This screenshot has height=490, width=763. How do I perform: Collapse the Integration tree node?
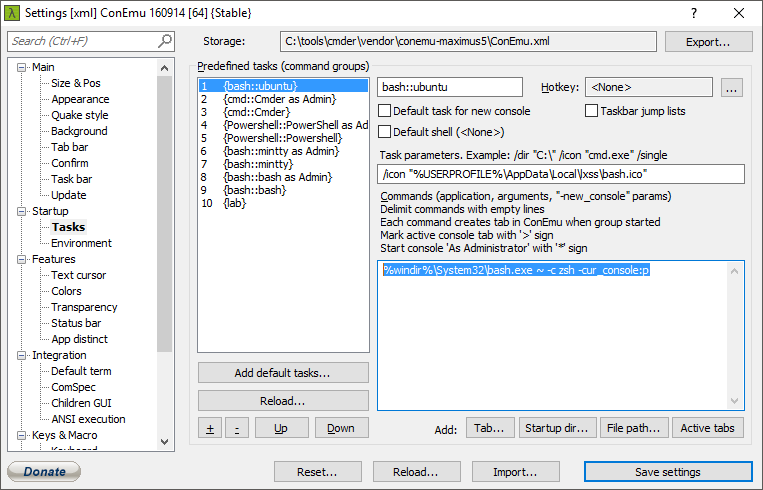21,355
